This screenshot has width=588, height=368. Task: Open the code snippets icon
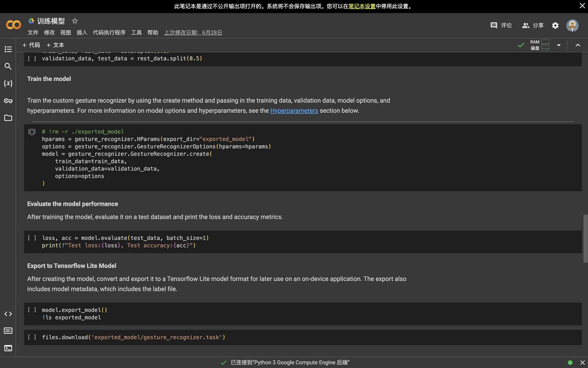(8, 314)
